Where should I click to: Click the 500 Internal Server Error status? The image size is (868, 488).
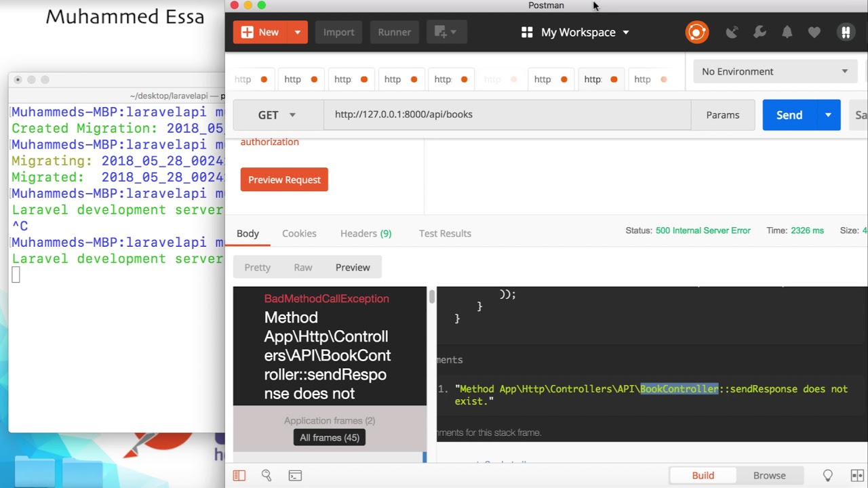(703, 230)
